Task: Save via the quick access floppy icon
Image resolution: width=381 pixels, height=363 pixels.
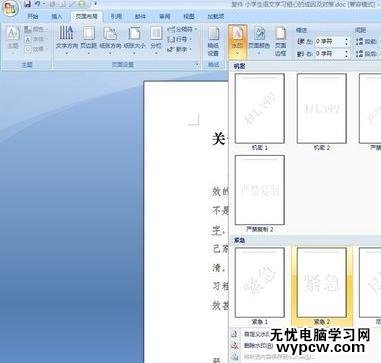Action: point(28,5)
